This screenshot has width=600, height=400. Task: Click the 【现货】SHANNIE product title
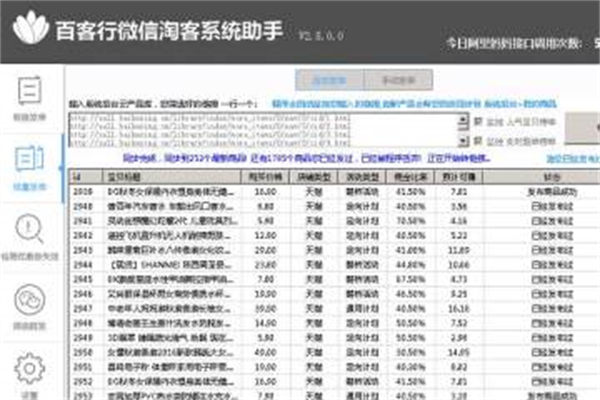tap(171, 265)
